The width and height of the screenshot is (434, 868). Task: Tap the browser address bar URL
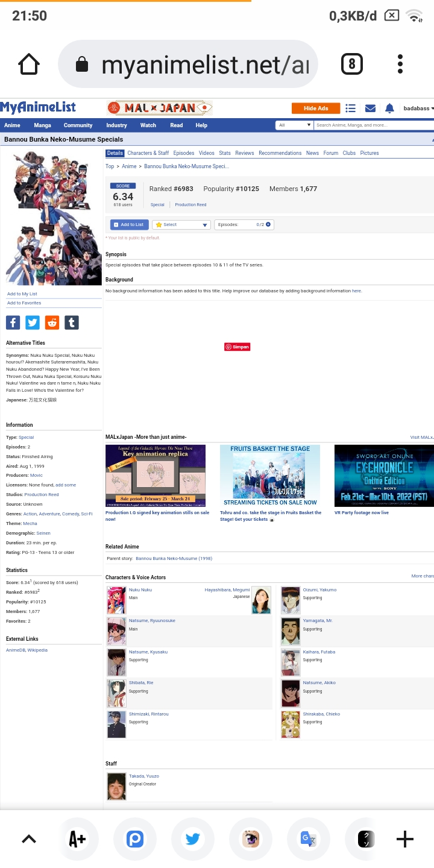pyautogui.click(x=205, y=64)
